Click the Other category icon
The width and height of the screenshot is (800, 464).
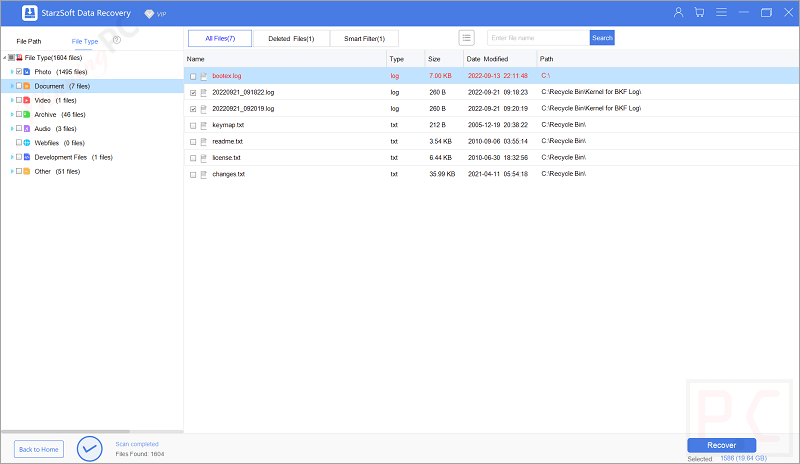click(27, 172)
